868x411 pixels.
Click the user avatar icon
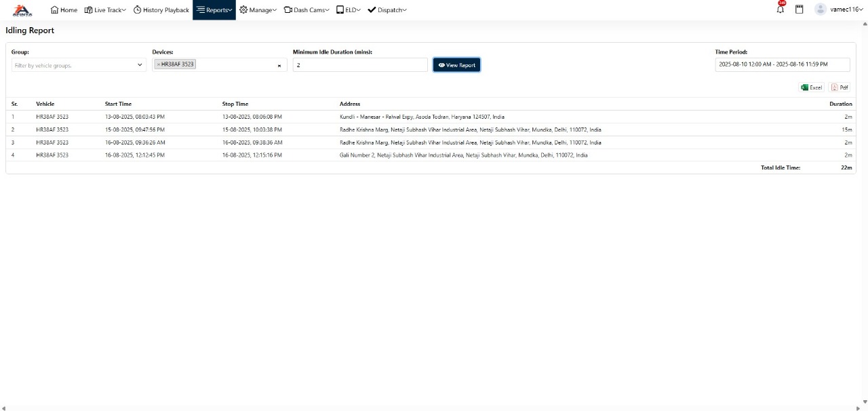tap(821, 9)
